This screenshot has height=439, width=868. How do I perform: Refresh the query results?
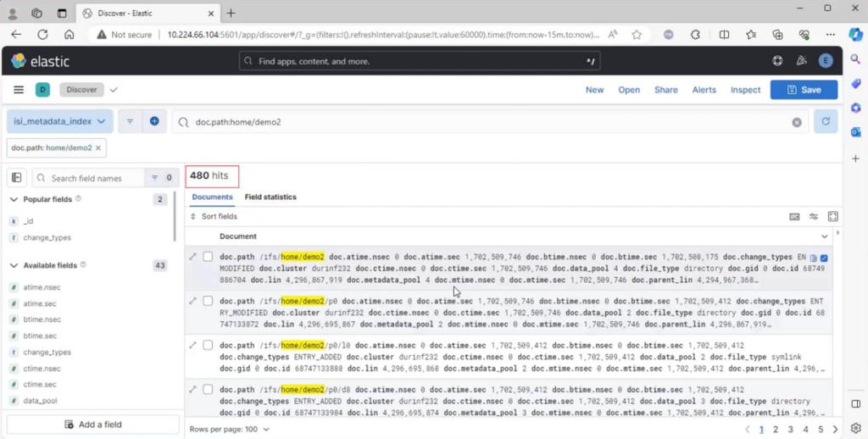pos(826,122)
